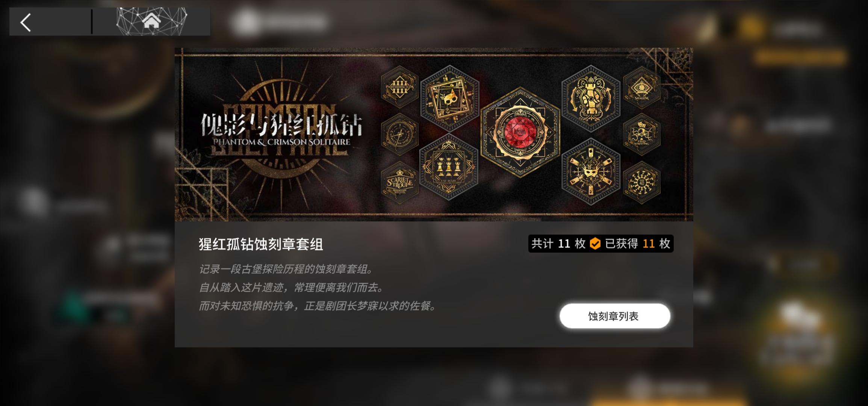Click the 已获得 11 枚 obtained counter
This screenshot has width=868, height=406.
[x=637, y=244]
